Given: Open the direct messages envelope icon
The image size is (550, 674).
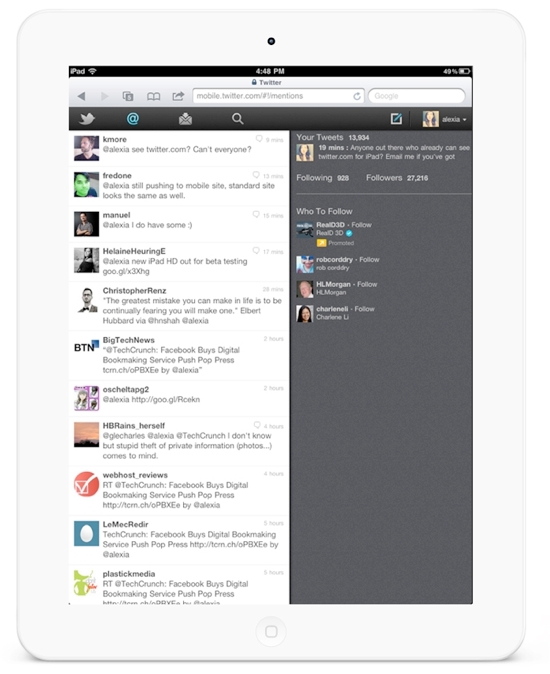Looking at the screenshot, I should 185,119.
